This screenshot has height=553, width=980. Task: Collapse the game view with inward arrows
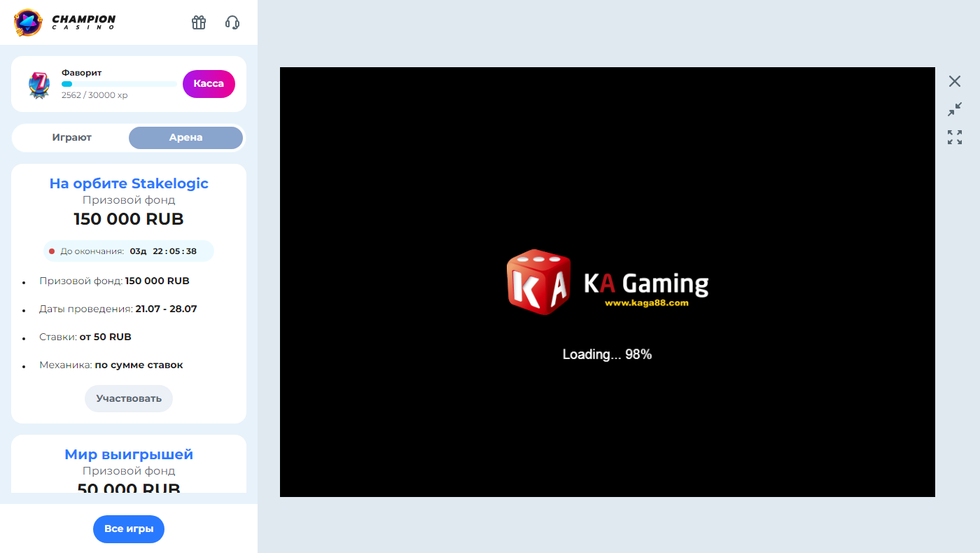[955, 109]
